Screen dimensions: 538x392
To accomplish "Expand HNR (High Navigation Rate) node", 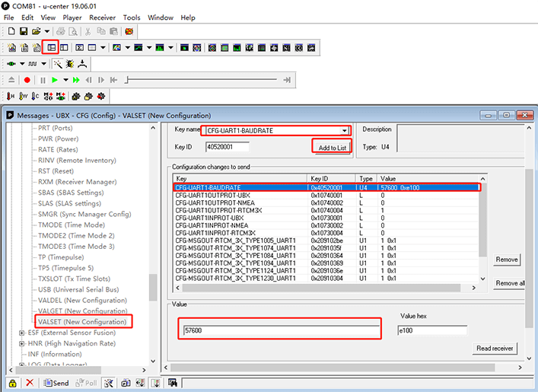I will point(21,343).
